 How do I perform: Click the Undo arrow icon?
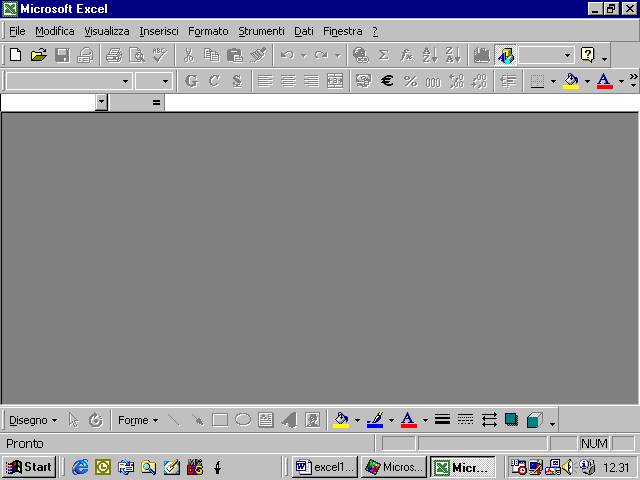[x=287, y=55]
